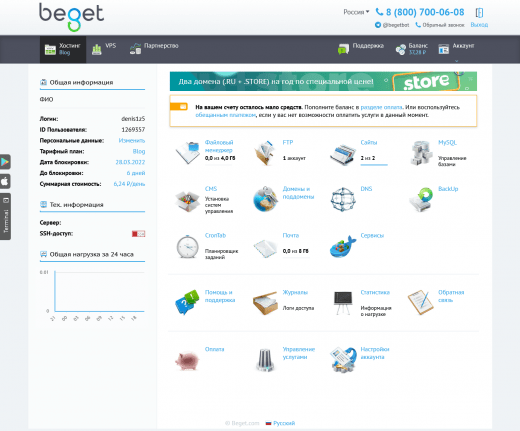Open the Help and support speech bubbles icon
The image size is (520, 431).
(x=187, y=302)
